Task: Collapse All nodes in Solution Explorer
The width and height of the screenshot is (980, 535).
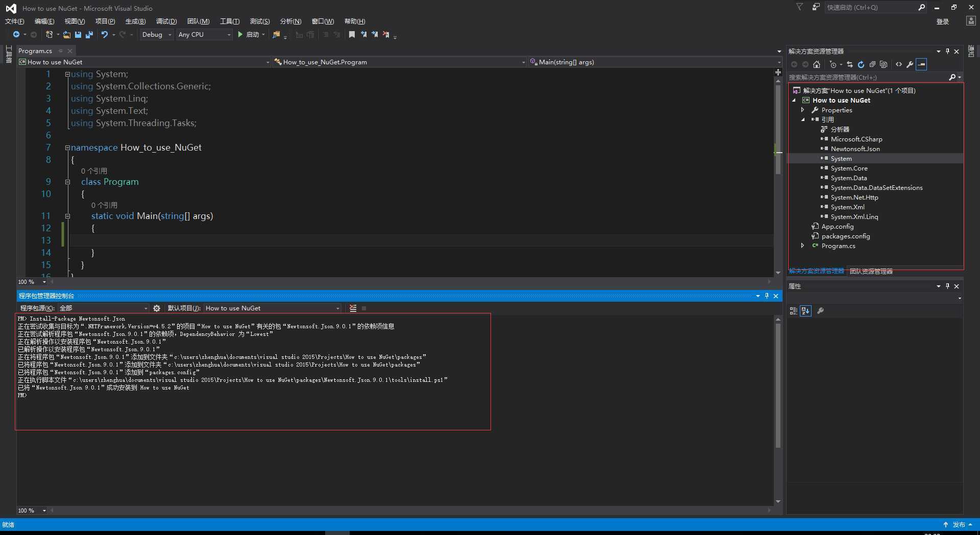Action: pos(872,64)
